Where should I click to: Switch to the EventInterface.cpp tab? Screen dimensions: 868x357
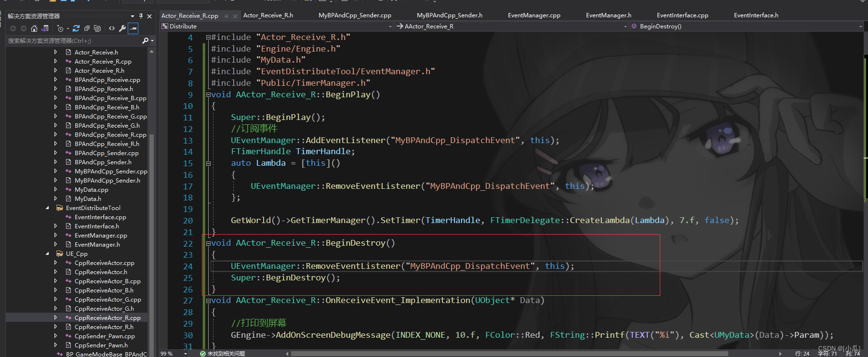682,15
